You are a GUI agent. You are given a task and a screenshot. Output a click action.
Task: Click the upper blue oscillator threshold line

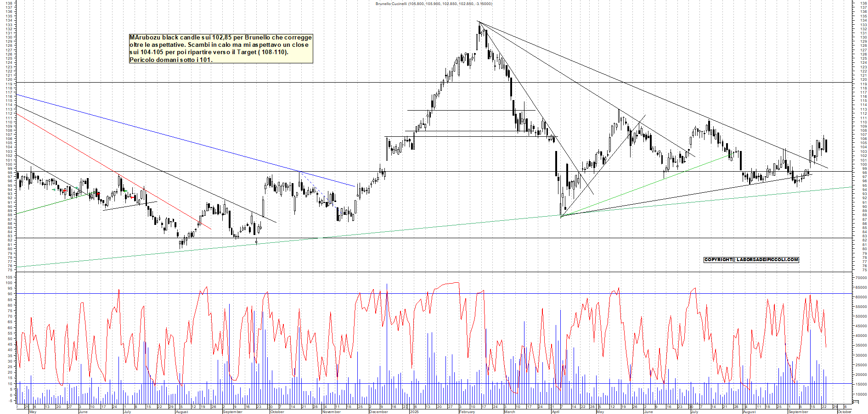[434, 294]
